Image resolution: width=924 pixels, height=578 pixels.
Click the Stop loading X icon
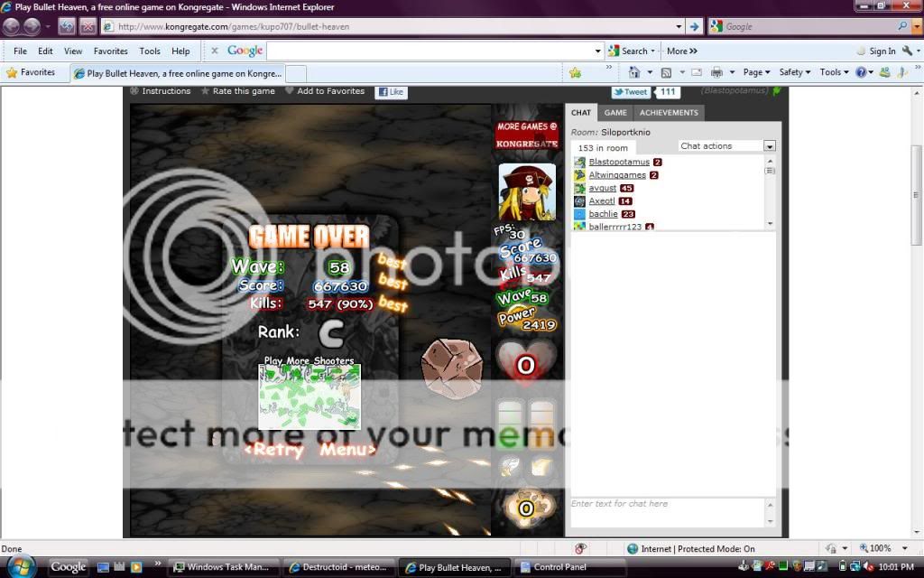[88, 26]
